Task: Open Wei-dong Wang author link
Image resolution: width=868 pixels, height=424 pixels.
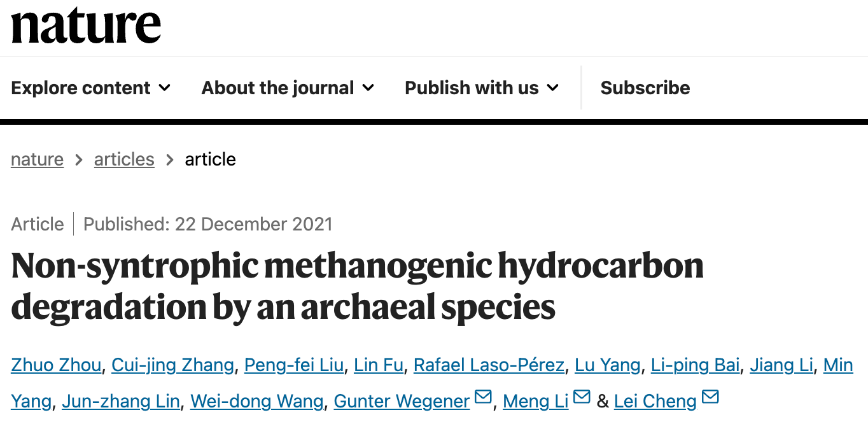Action: coord(257,401)
